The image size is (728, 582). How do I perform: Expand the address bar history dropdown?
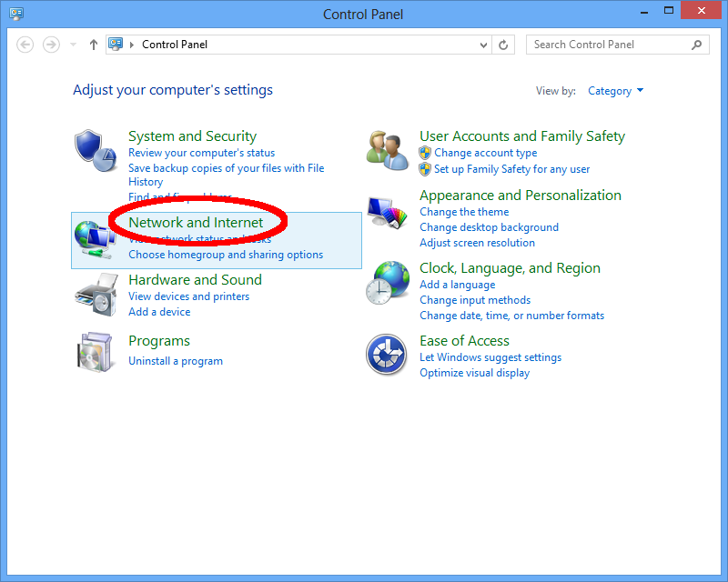(483, 45)
